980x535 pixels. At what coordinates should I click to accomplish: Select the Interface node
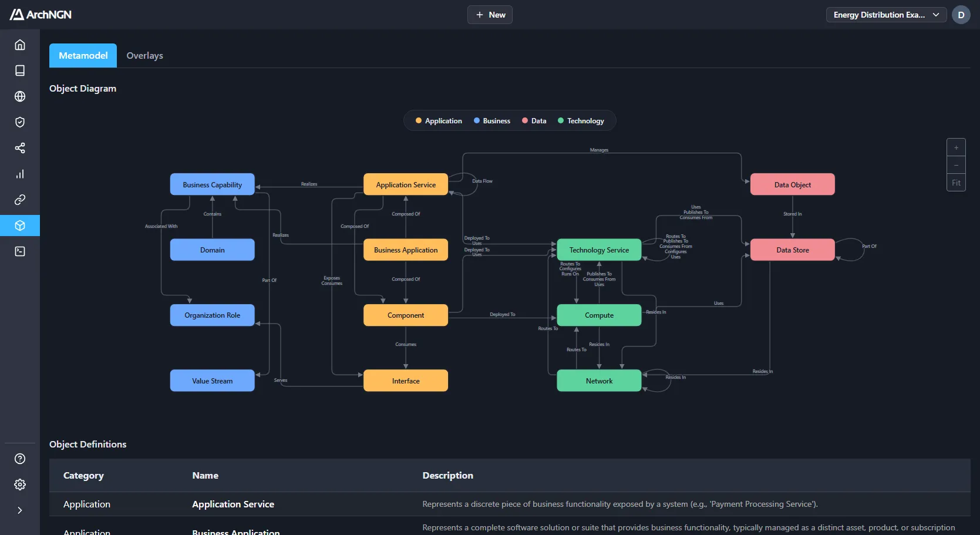pyautogui.click(x=406, y=381)
